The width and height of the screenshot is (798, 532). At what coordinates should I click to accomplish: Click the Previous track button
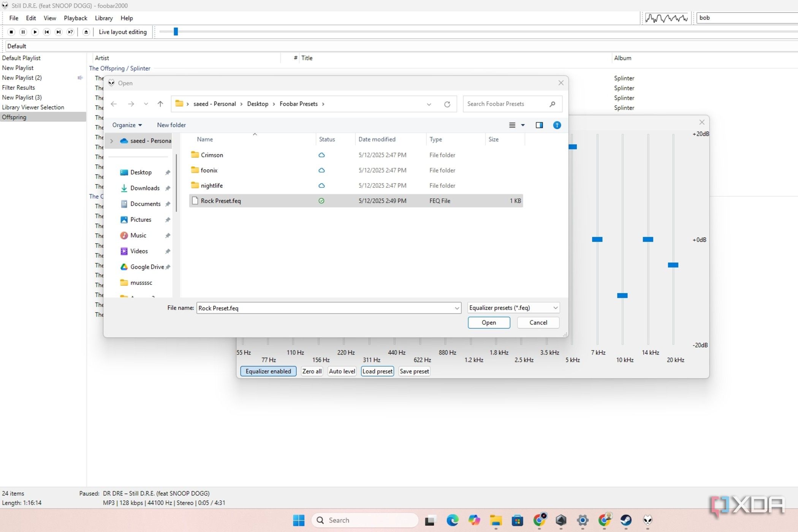pyautogui.click(x=47, y=32)
